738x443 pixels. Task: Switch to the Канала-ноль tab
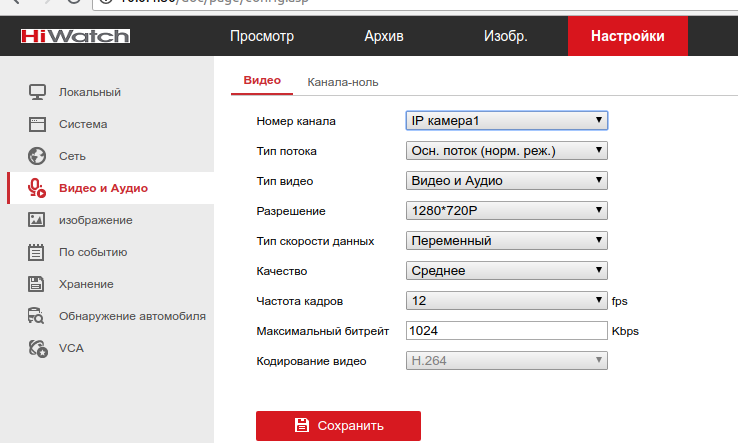[343, 82]
